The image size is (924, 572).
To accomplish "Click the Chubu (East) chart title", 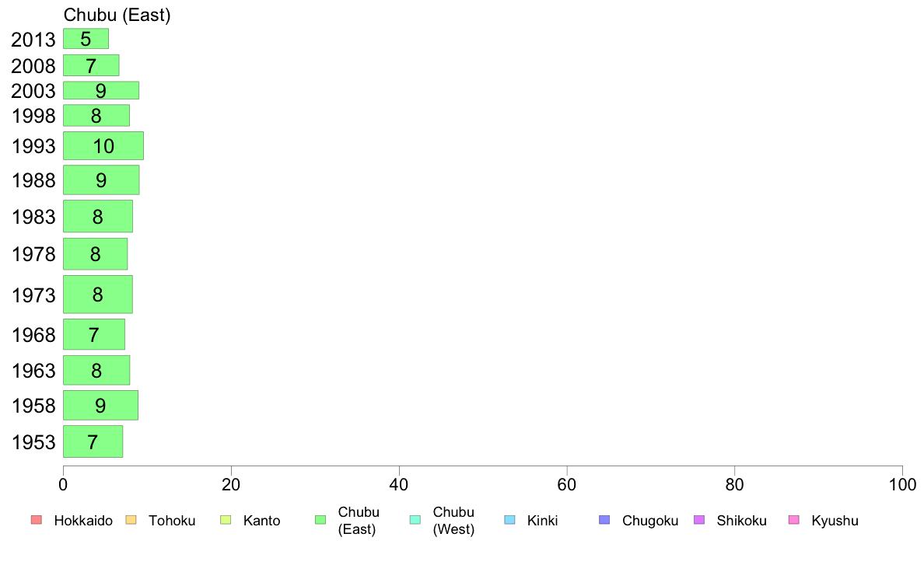I will tap(117, 15).
